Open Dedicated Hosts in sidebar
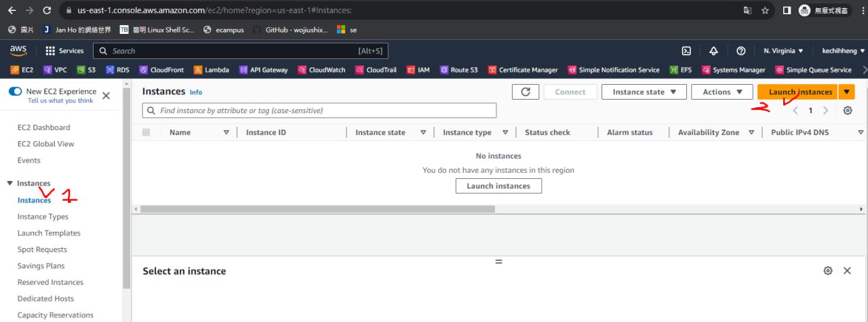The image size is (868, 322). pyautogui.click(x=45, y=298)
